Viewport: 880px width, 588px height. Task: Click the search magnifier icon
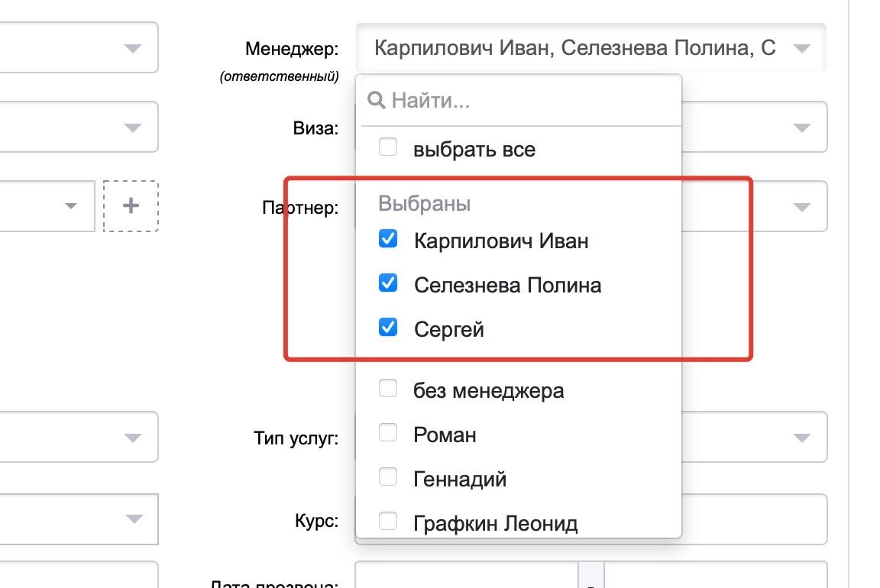376,100
